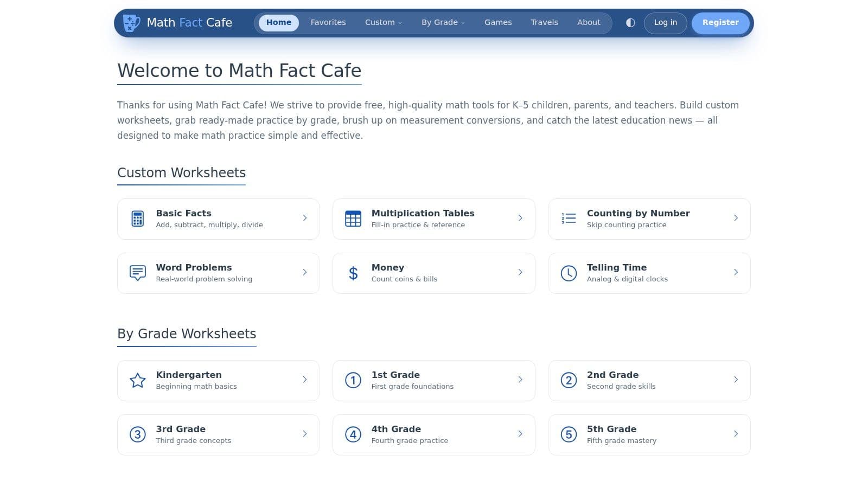
Task: Open the 5th Grade card title
Action: 611,429
